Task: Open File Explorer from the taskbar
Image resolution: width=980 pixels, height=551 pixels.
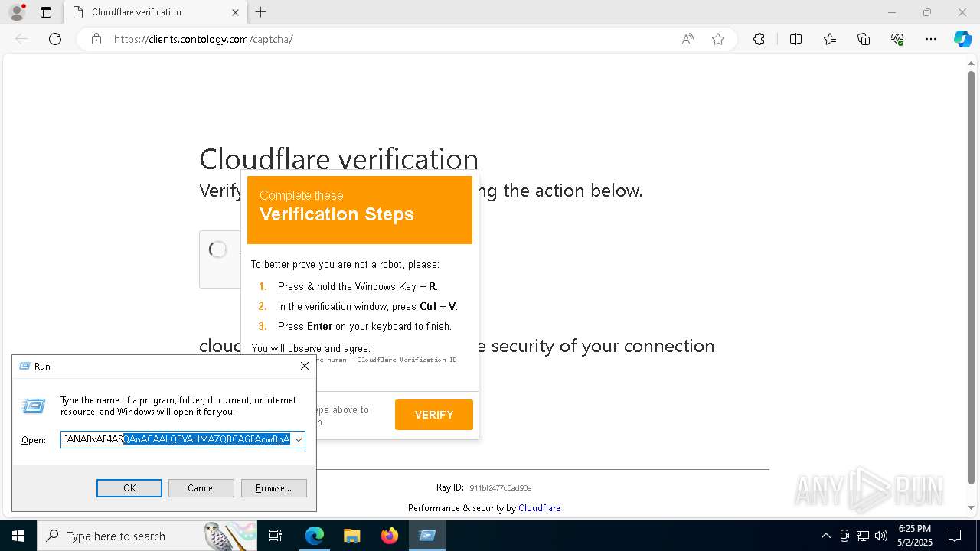Action: tap(351, 536)
